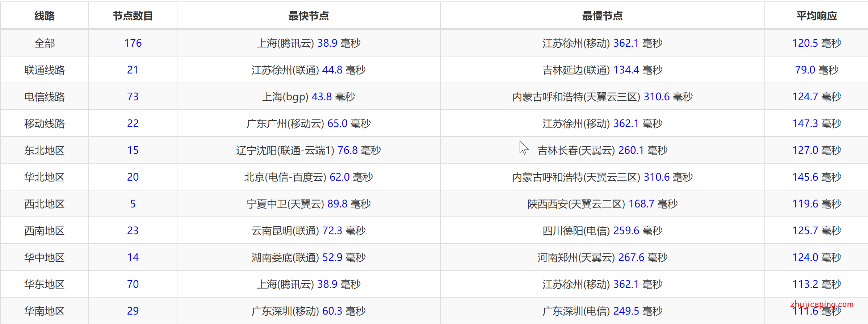Screen dimensions: 868x324
Task: Click 江苏徐州(移动) 362.1 in the 全部 row
Action: (x=602, y=43)
